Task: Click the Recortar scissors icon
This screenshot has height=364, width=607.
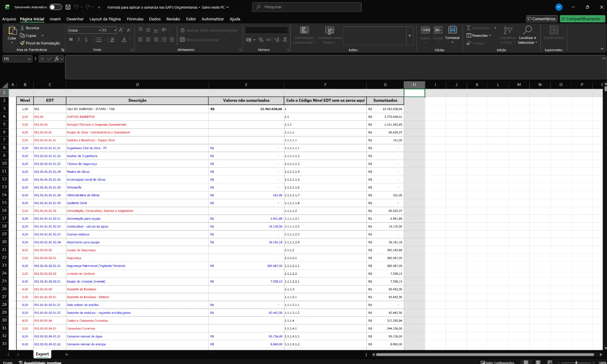Action: [x=23, y=28]
